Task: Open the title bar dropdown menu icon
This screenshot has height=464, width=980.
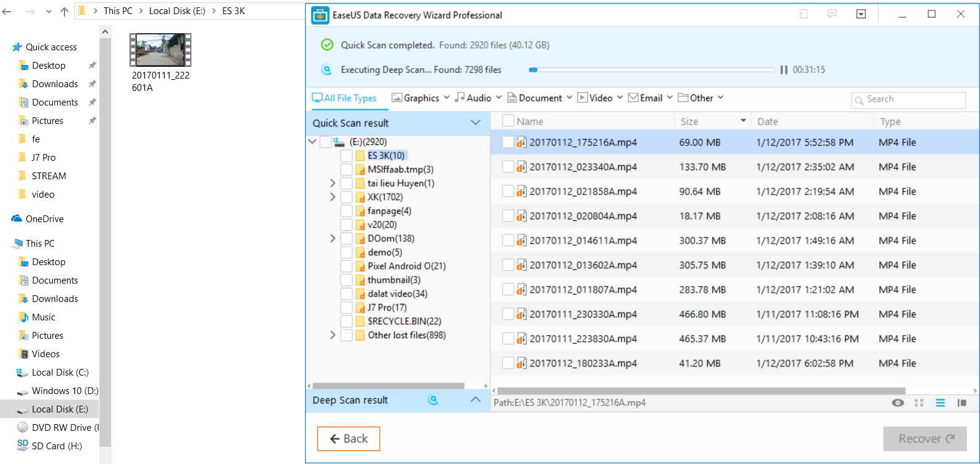Action: coord(861,14)
